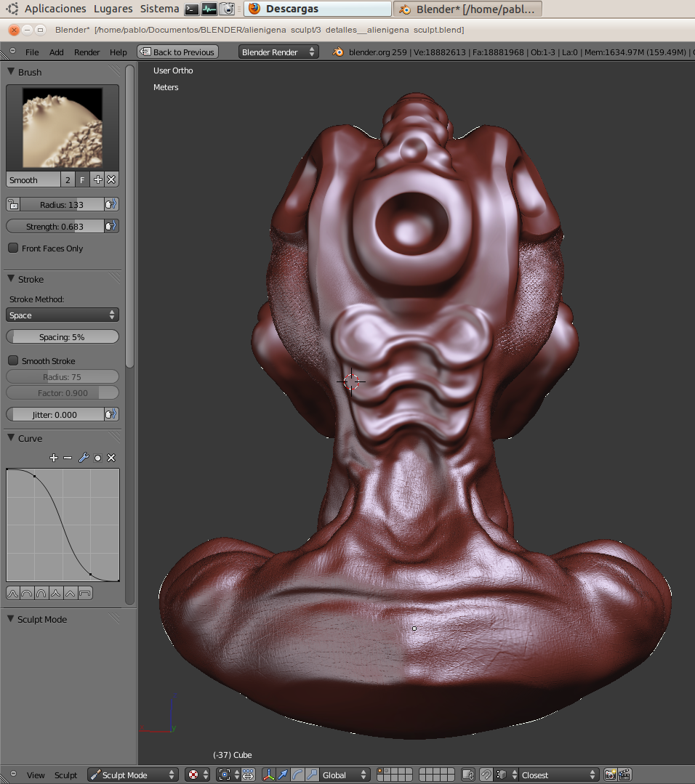Click Back to Previous button
This screenshot has width=695, height=784.
(x=177, y=52)
